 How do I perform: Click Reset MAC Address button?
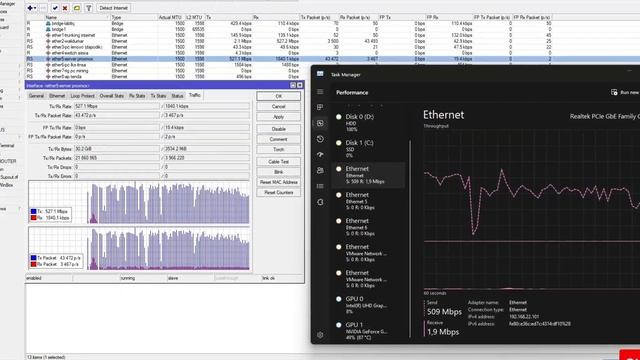point(278,182)
